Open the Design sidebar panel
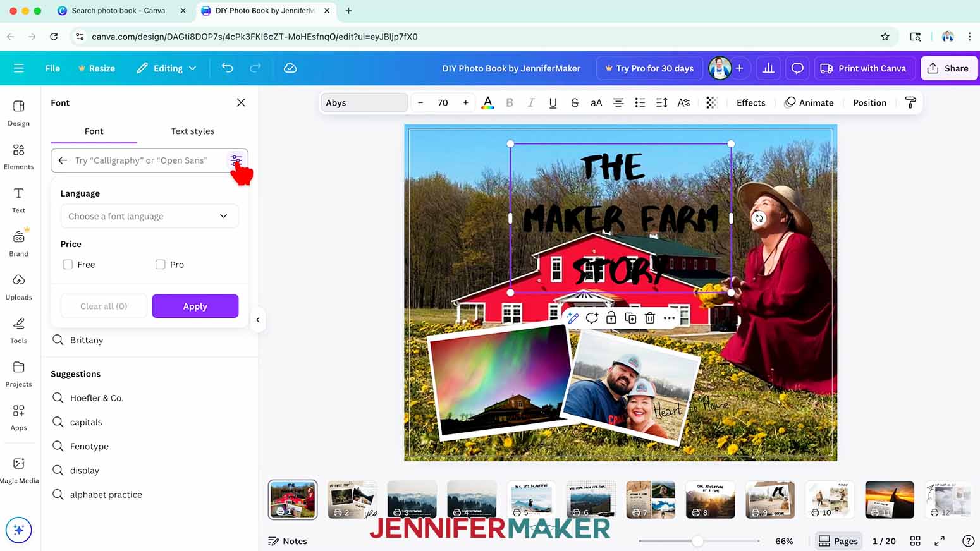980x551 pixels. coord(19,113)
